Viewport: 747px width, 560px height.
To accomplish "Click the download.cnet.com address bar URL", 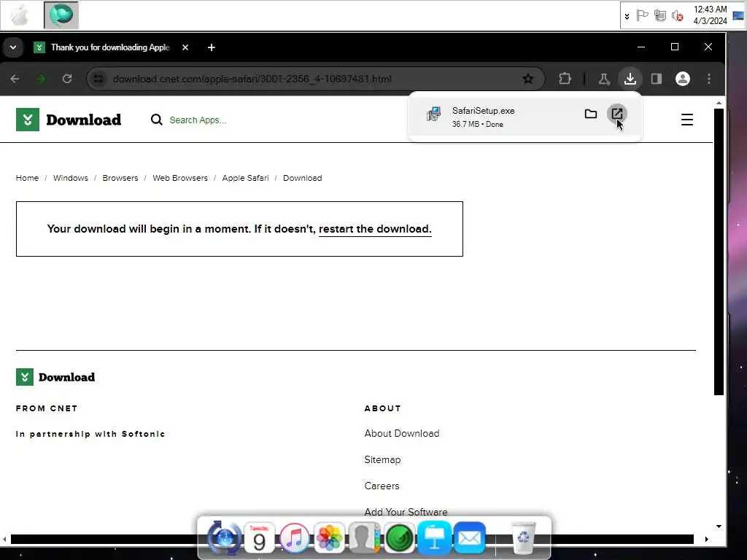I will point(252,79).
